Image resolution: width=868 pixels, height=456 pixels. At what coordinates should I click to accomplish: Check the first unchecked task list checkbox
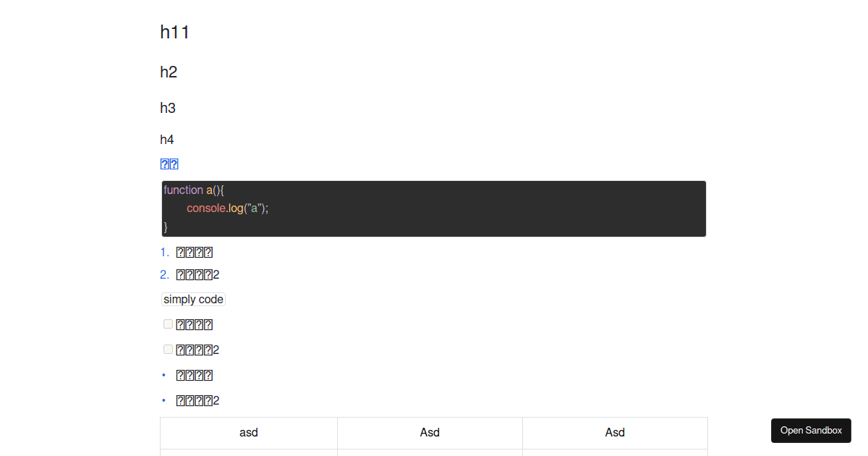coord(168,324)
